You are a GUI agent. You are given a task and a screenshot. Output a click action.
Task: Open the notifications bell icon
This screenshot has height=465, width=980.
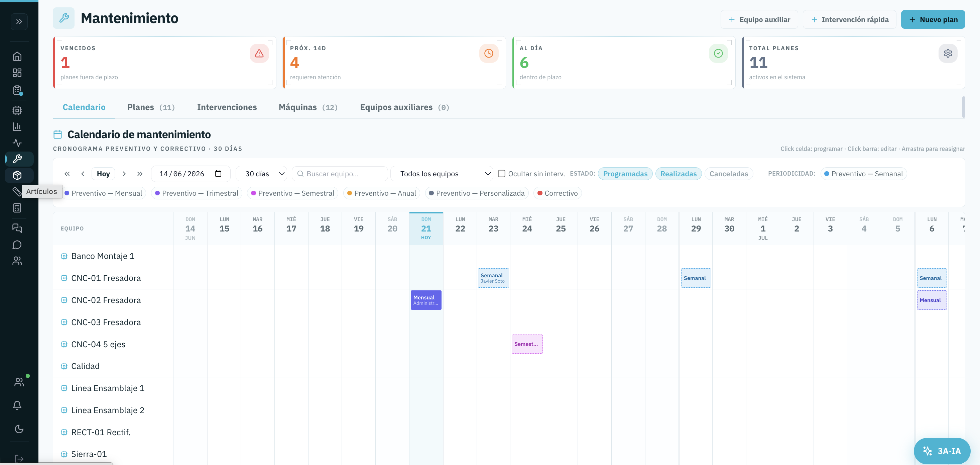pyautogui.click(x=17, y=405)
